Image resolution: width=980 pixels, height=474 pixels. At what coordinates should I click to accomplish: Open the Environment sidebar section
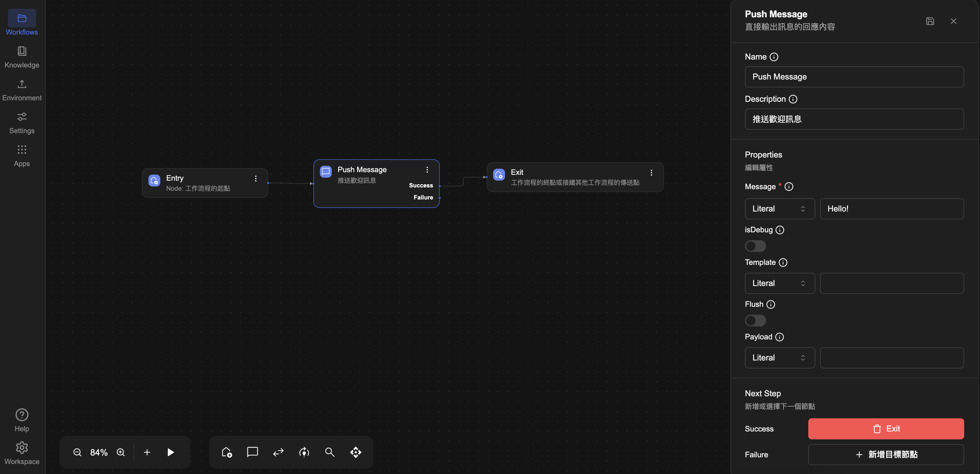22,90
